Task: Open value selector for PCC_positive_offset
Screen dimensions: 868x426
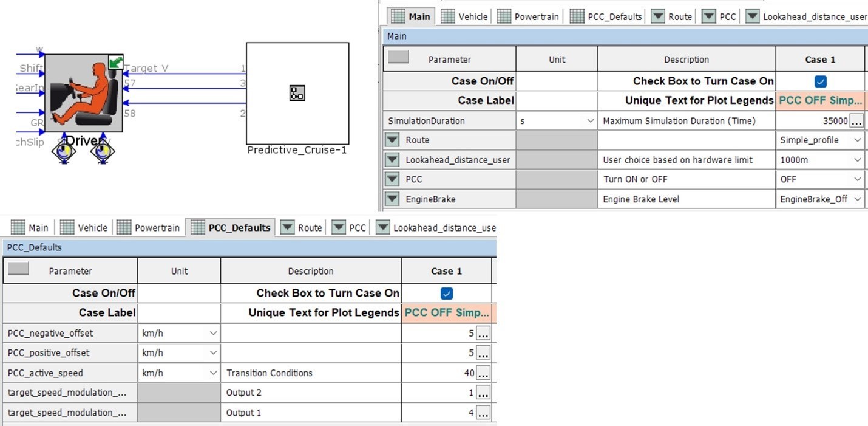Action: [x=483, y=353]
